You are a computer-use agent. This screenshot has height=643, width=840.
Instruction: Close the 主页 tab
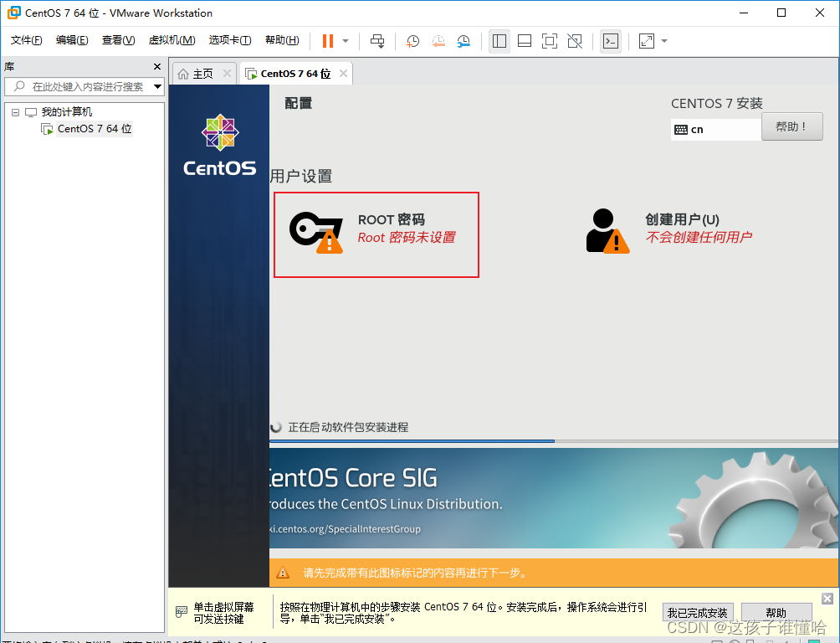(227, 74)
